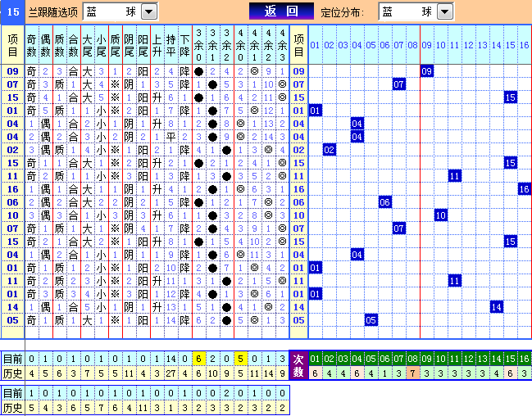Select the blue 16 marker in the distribution grid
This screenshot has width=532, height=416.
tap(525, 189)
